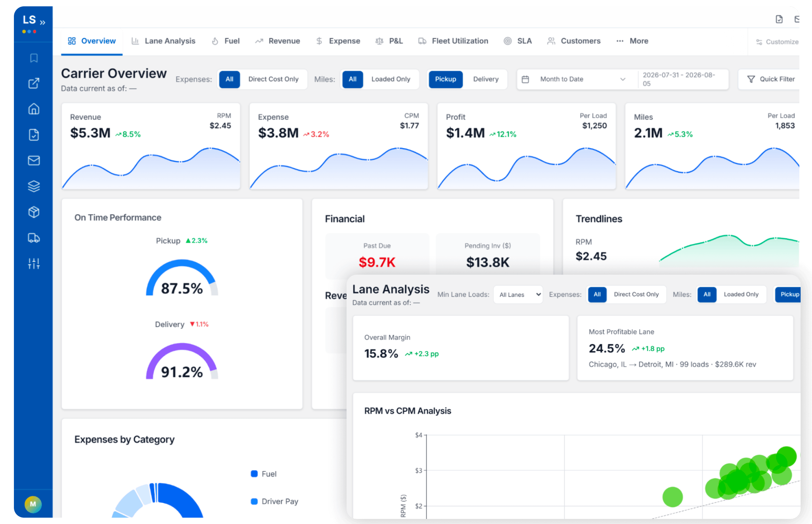The width and height of the screenshot is (812, 524).
Task: Click the SLA target icon
Action: (508, 41)
